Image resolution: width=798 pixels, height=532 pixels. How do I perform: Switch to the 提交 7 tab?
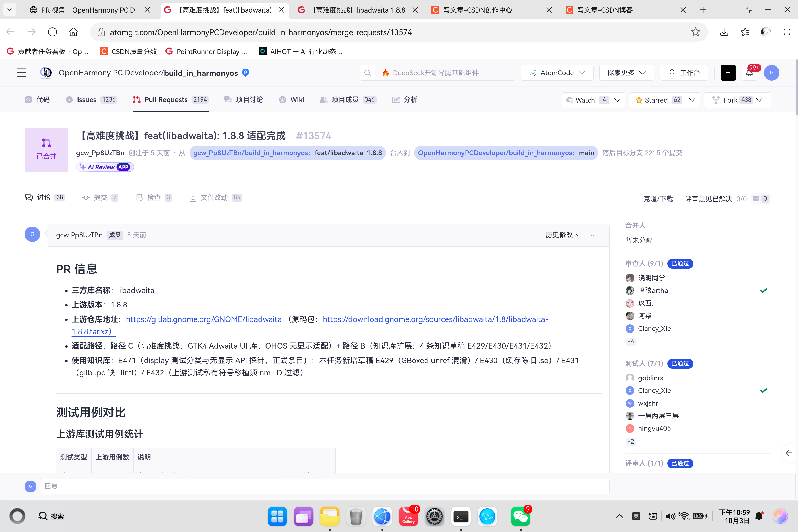[100, 197]
